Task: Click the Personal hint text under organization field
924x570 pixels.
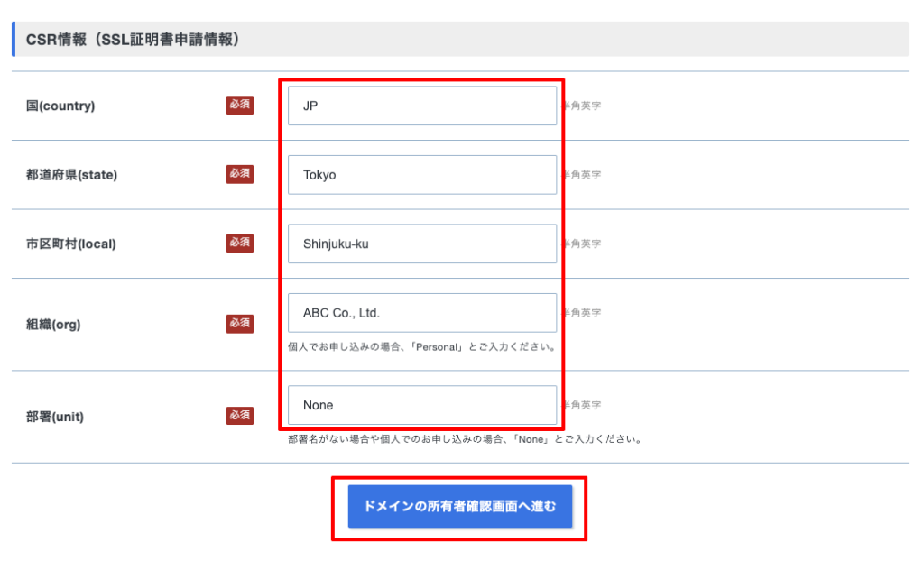Action: (421, 346)
